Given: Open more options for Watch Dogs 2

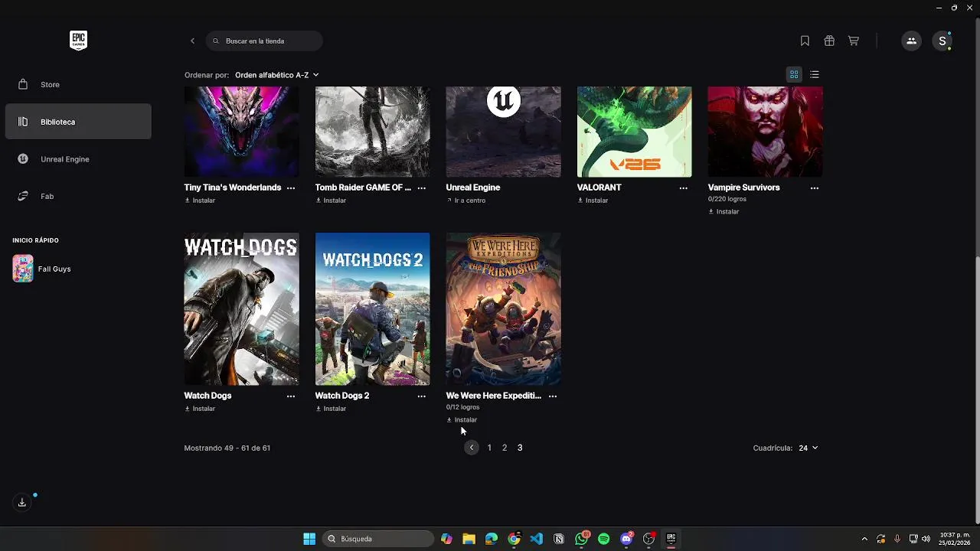Looking at the screenshot, I should tap(422, 396).
